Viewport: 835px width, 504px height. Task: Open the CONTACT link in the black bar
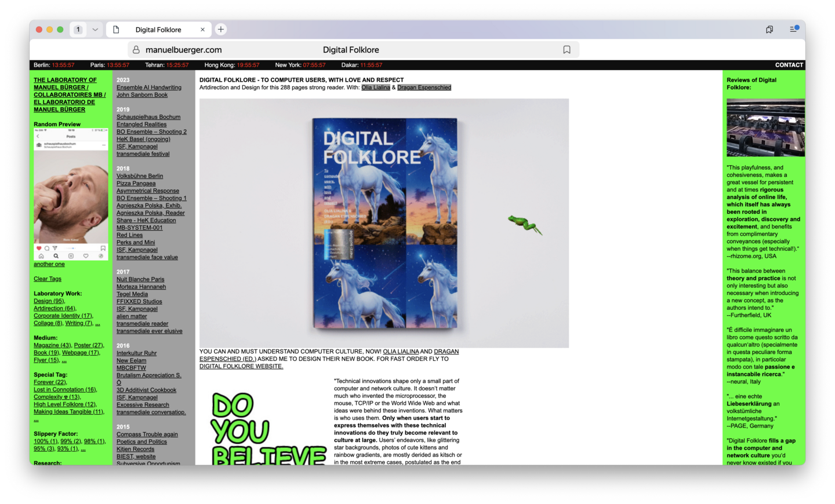point(789,65)
